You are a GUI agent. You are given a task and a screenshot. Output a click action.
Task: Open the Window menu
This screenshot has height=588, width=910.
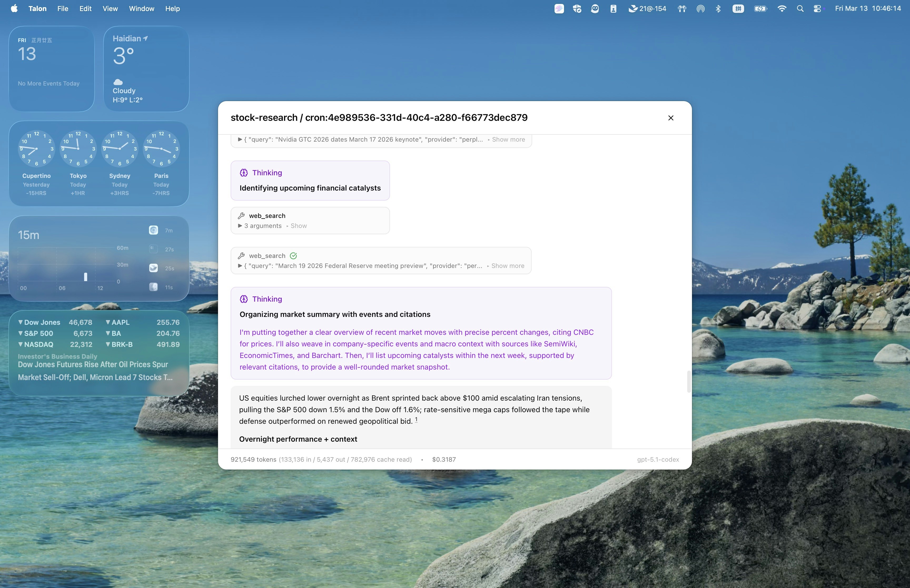coord(141,8)
